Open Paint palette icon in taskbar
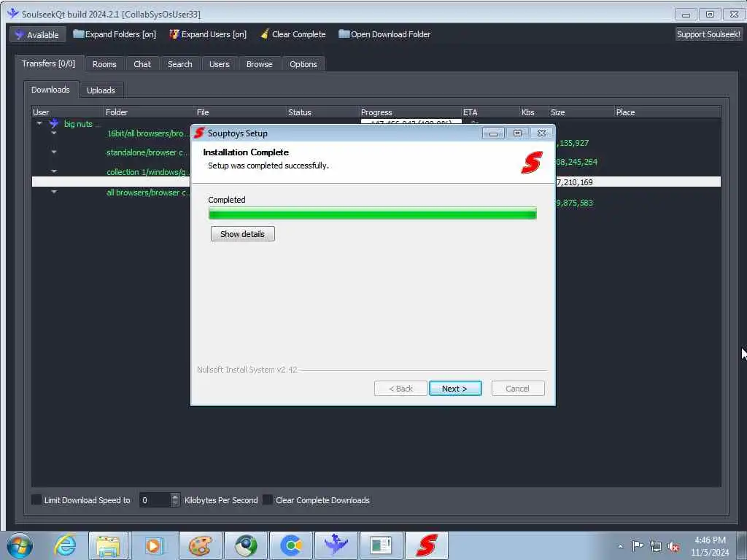Image resolution: width=747 pixels, height=560 pixels. pyautogui.click(x=200, y=545)
